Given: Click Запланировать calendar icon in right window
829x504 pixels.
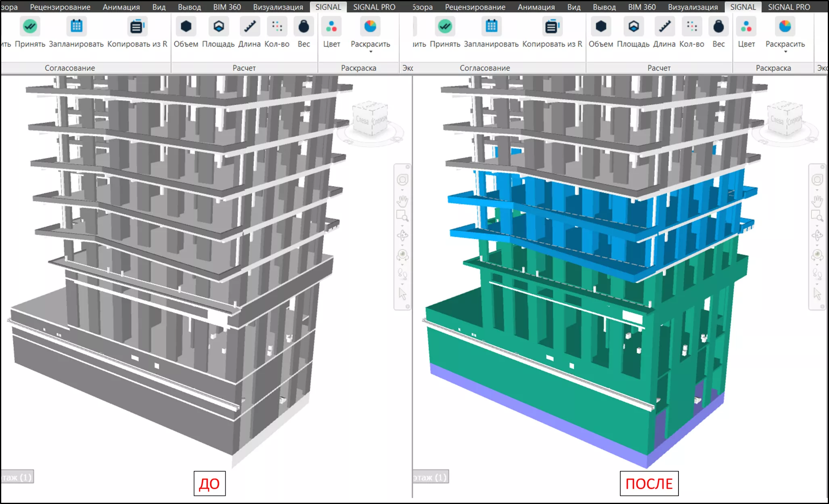Looking at the screenshot, I should point(491,27).
